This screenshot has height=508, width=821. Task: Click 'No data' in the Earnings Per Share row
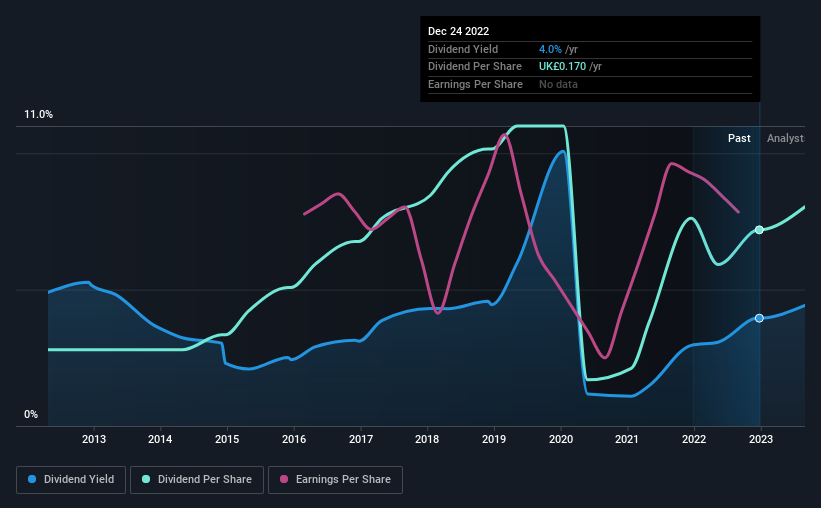point(558,84)
